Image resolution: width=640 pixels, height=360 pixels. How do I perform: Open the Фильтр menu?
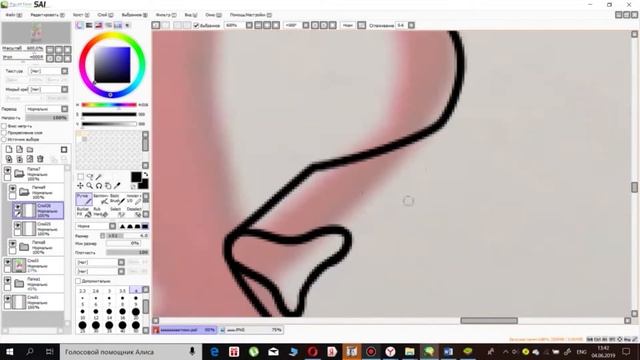pyautogui.click(x=166, y=15)
